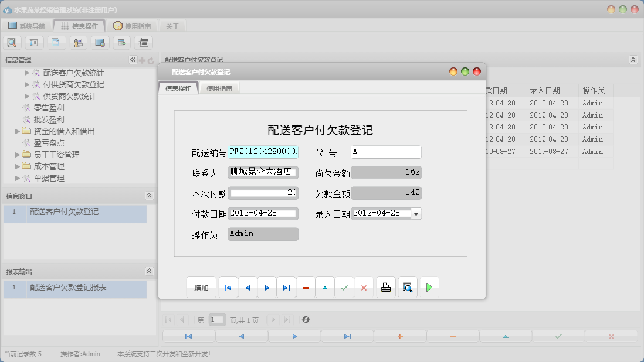Screen dimensions: 644x362
Task: Click the 增加 button
Action: [x=201, y=288]
